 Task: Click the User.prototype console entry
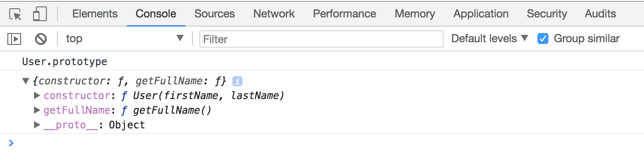(64, 61)
